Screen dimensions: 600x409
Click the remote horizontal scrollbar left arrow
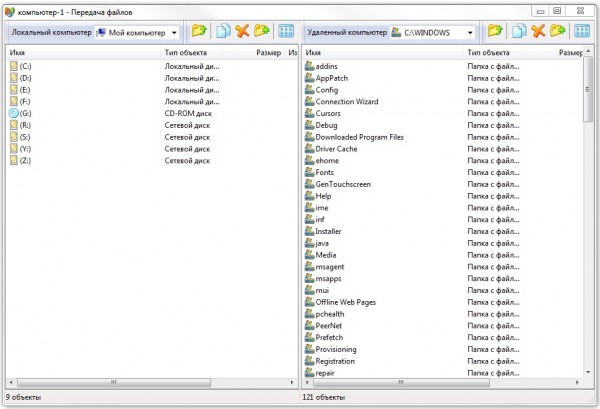pyautogui.click(x=307, y=382)
